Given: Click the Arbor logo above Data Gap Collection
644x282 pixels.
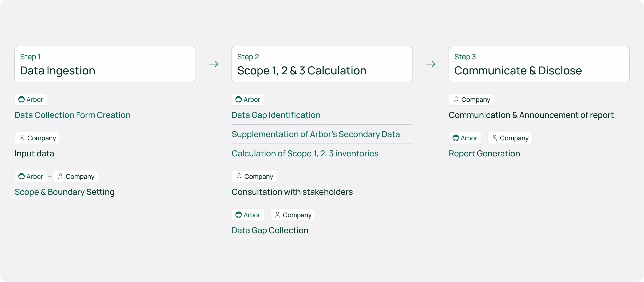Looking at the screenshot, I should click(x=239, y=215).
